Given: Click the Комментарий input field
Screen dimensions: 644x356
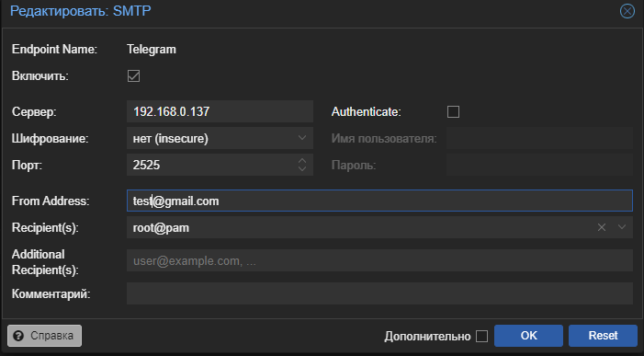Looking at the screenshot, I should click(379, 293).
